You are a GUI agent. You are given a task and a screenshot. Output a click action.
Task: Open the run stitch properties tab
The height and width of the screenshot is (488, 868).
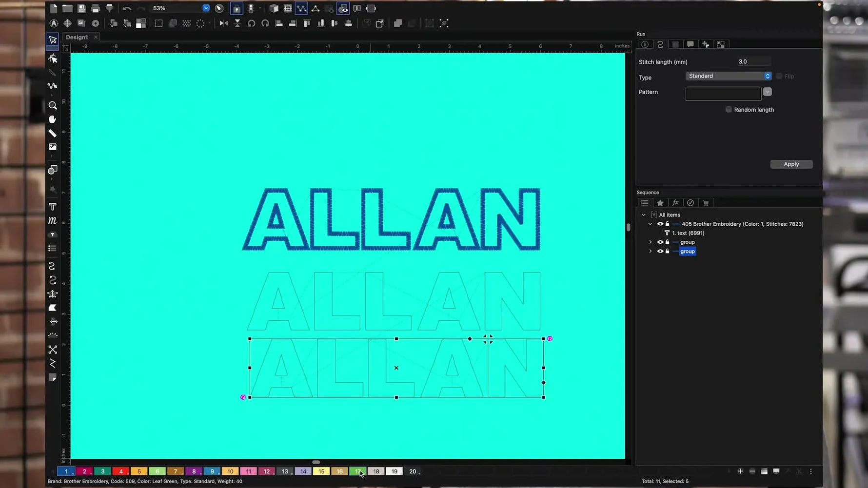pos(660,44)
